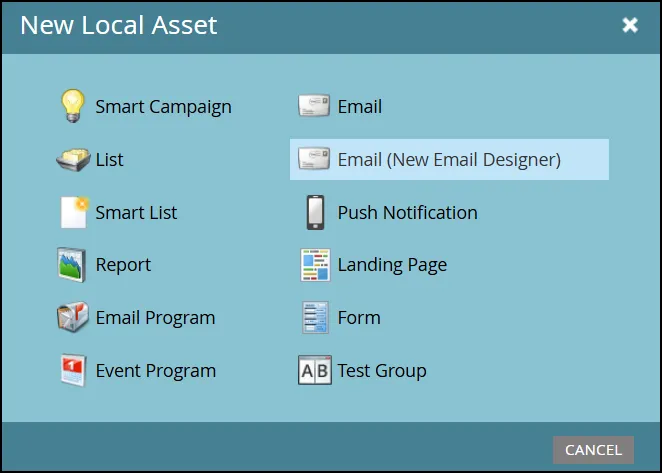
Task: Click the envelope icon beside the plain Email entry
Action: pyautogui.click(x=314, y=106)
